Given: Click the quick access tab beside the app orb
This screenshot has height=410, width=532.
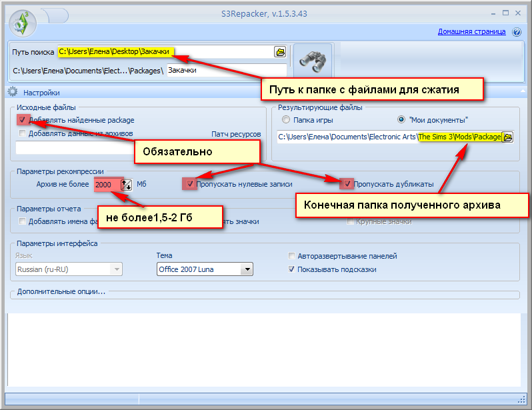Looking at the screenshot, I should coord(55,14).
